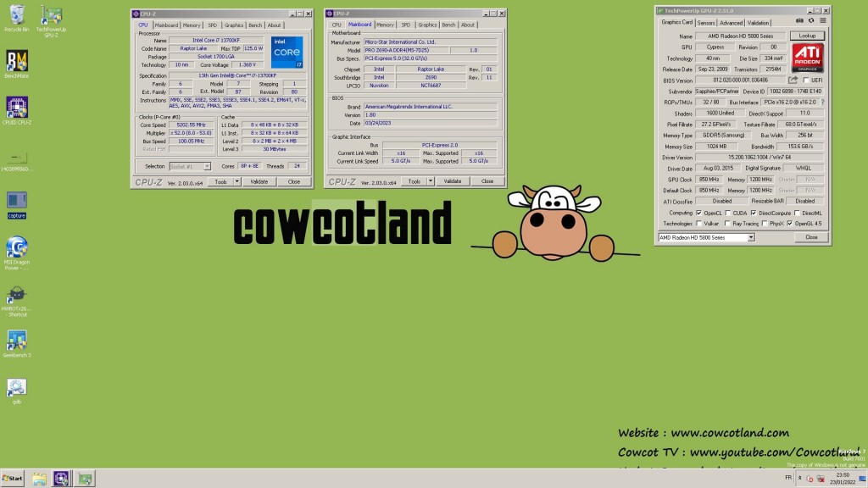Open TechPowerUp GPU-Z desktop shortcut
Screen dimensions: 868x488
point(51,21)
